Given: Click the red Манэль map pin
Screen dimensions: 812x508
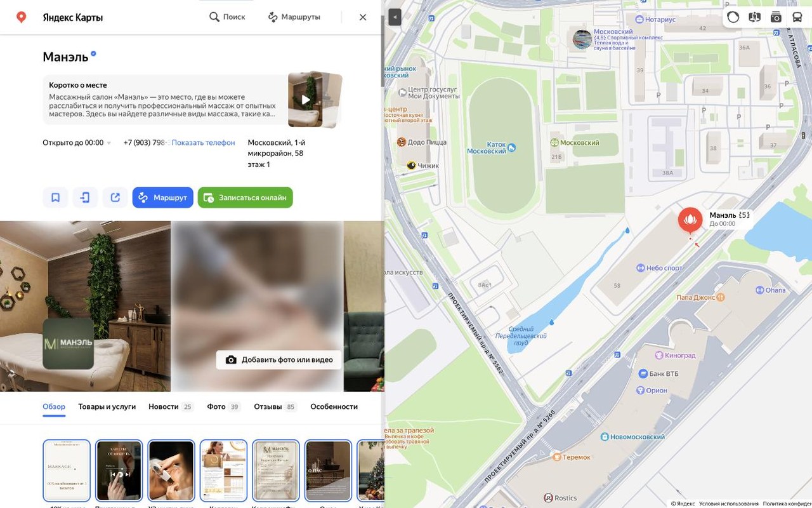Looking at the screenshot, I should pyautogui.click(x=690, y=220).
